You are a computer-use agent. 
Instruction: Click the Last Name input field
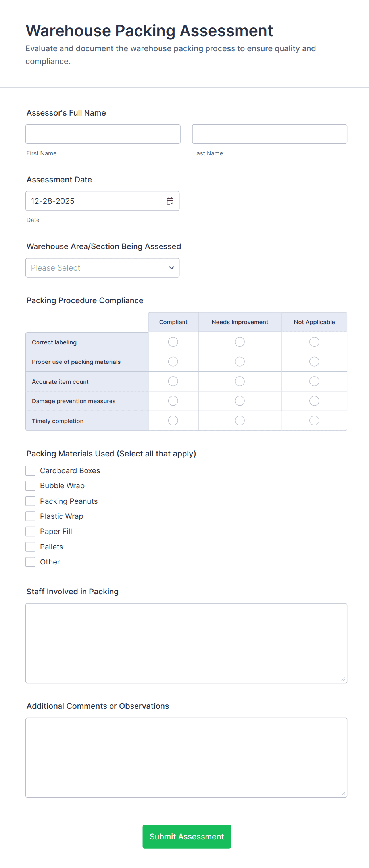(x=269, y=134)
